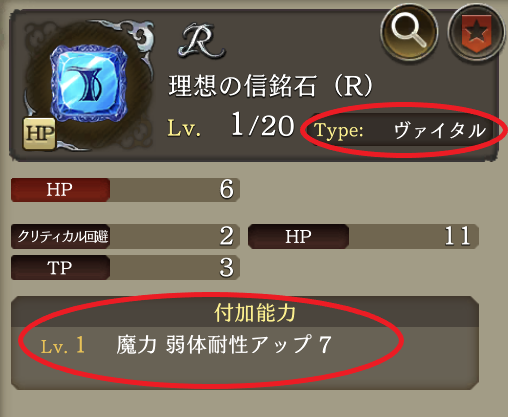The height and width of the screenshot is (417, 508).
Task: Click the HP value 6
Action: click(226, 189)
